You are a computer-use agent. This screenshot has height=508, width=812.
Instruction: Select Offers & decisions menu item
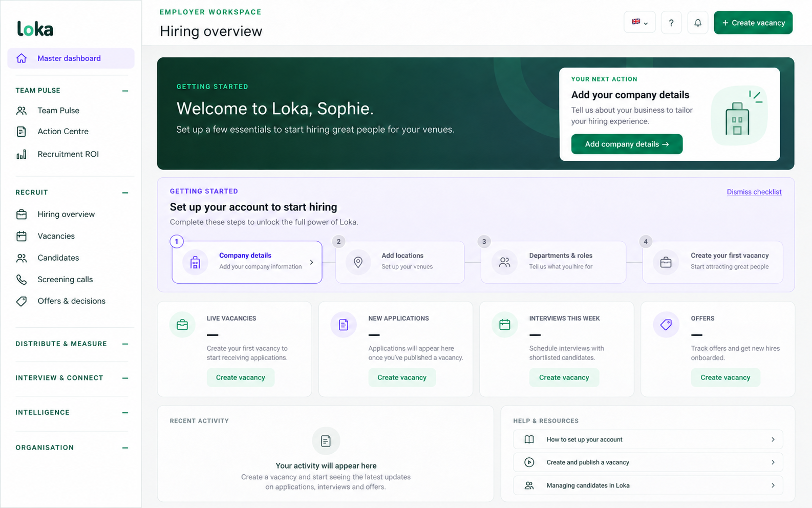72,301
